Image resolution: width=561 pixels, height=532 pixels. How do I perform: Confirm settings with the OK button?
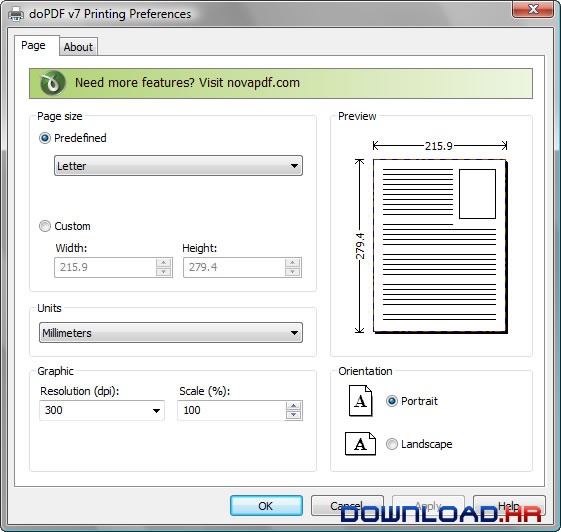click(266, 506)
